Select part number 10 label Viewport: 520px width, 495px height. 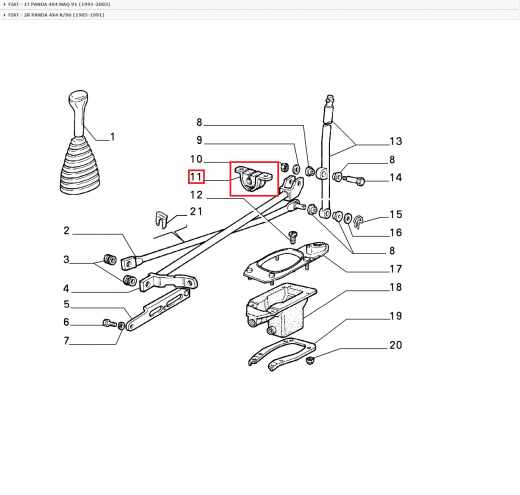pos(196,159)
